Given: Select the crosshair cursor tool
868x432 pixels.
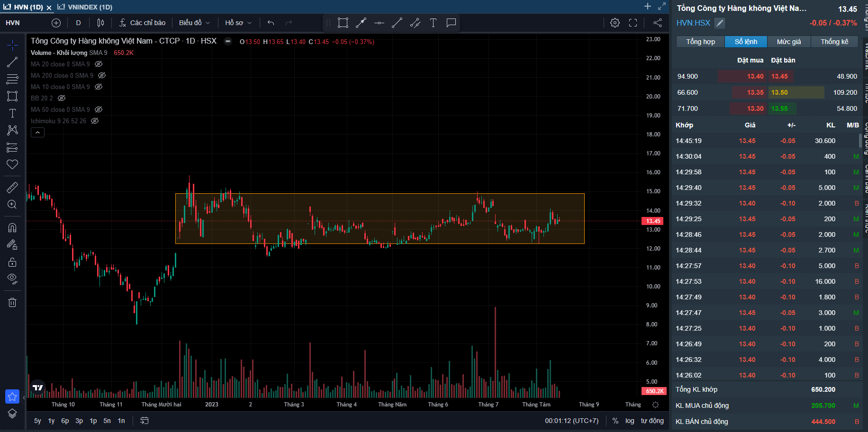Looking at the screenshot, I should pos(12,45).
